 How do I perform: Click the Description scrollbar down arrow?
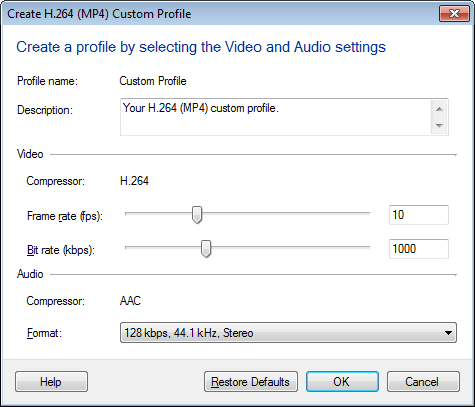pos(439,126)
